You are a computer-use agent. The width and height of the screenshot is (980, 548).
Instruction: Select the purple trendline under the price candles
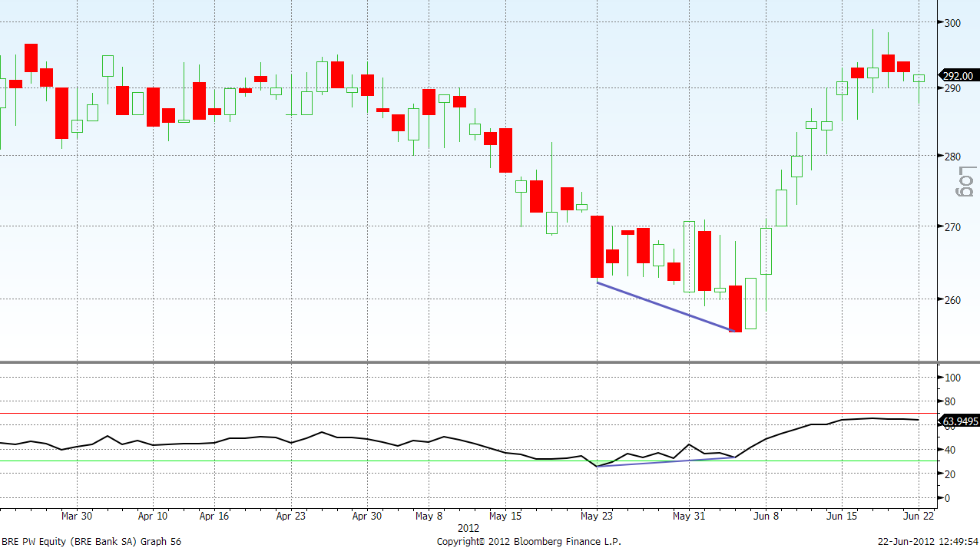click(x=665, y=307)
